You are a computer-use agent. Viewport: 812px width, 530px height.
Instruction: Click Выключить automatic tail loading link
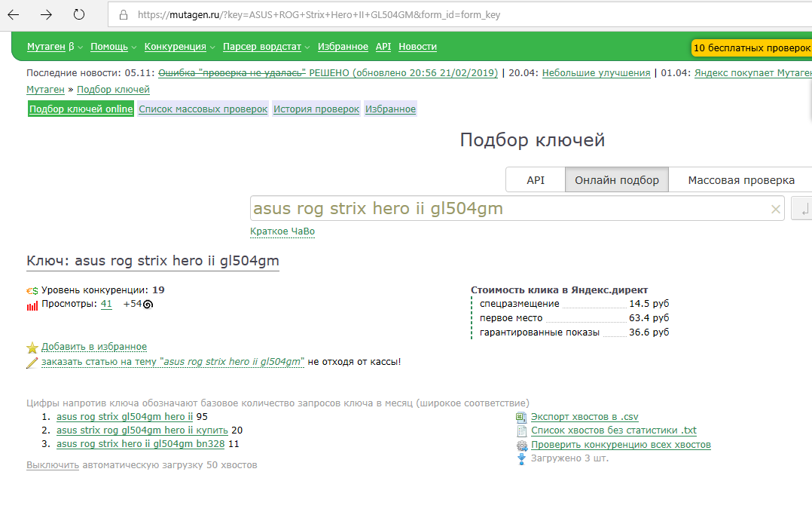pyautogui.click(x=53, y=464)
